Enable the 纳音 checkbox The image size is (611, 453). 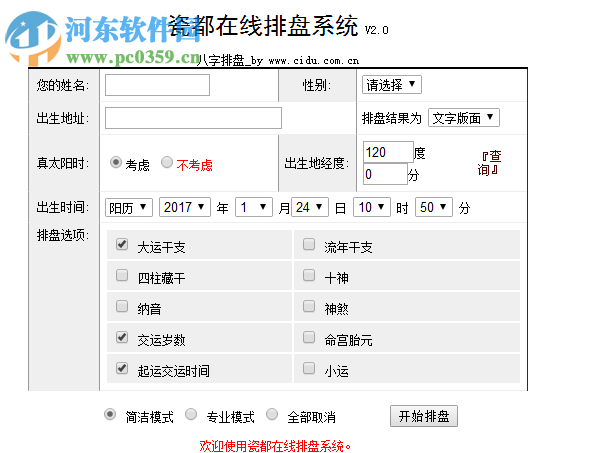122,306
